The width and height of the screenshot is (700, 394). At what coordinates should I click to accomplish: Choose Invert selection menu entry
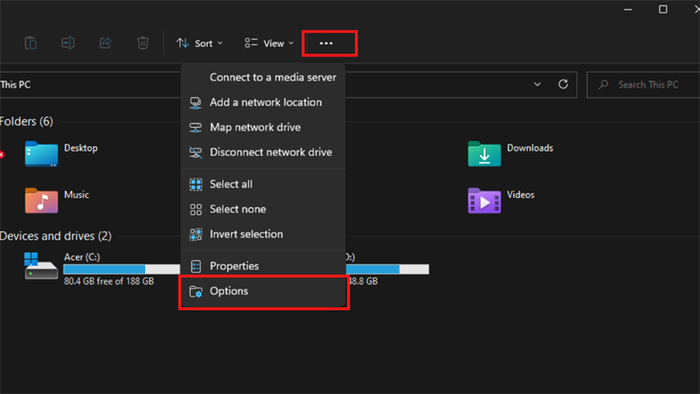click(263, 234)
